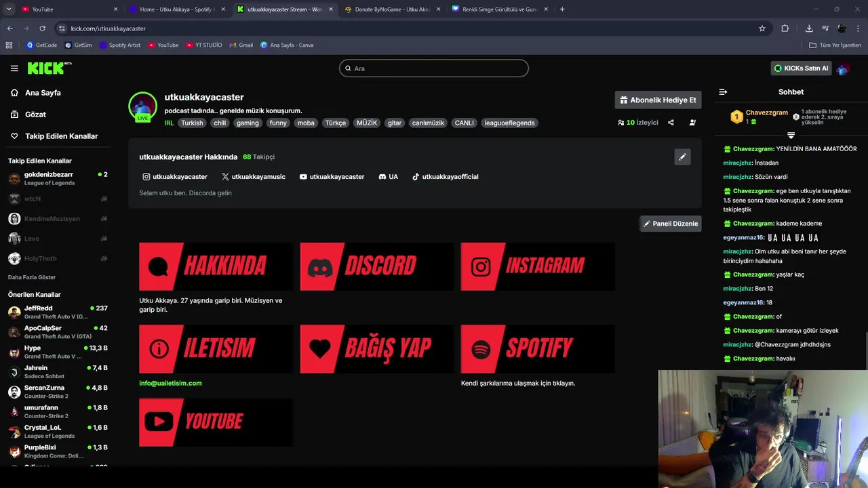Image resolution: width=868 pixels, height=488 pixels.
Task: Expand the chat leaderboard down arrow
Action: click(x=791, y=135)
